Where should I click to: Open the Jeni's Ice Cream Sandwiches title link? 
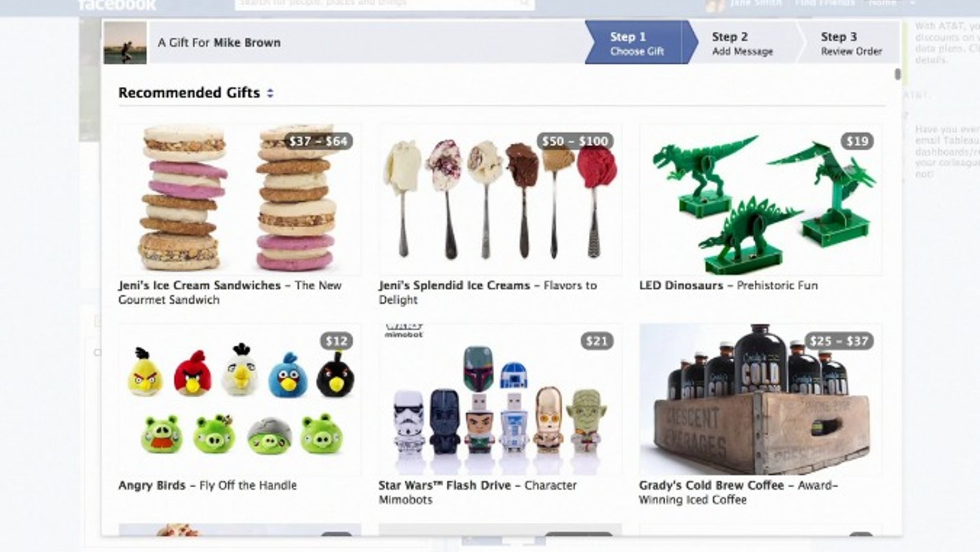(199, 285)
